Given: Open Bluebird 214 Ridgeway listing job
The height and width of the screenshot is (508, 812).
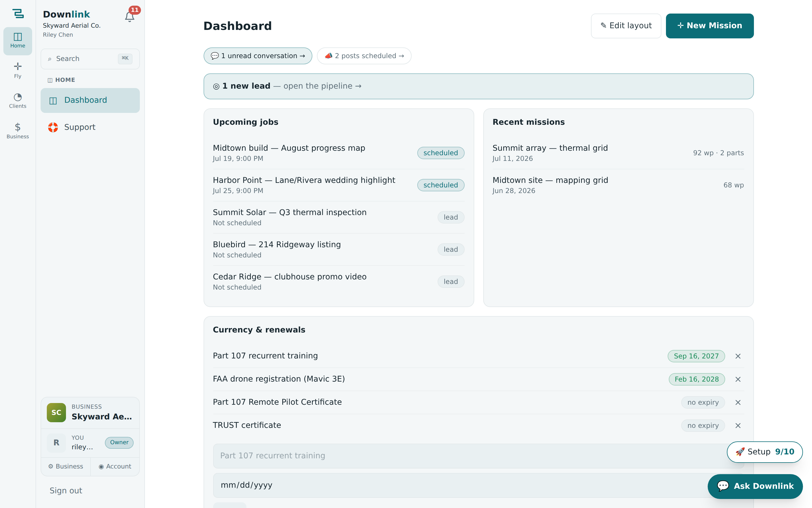Looking at the screenshot, I should 339,250.
